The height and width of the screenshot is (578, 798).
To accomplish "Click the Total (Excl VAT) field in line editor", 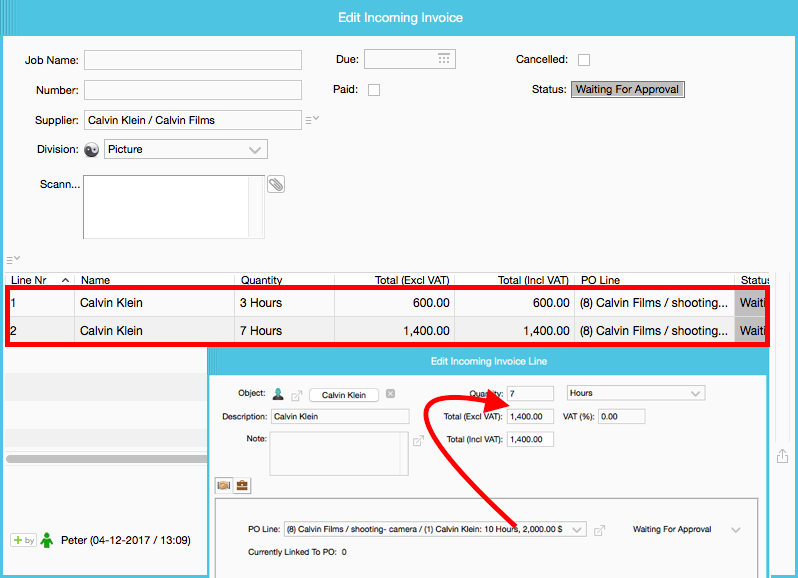I will 530,416.
